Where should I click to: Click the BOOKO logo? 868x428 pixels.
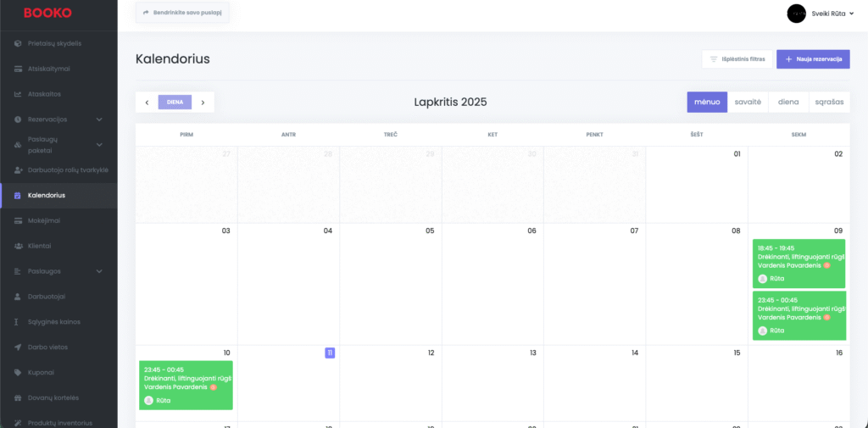pos(47,13)
